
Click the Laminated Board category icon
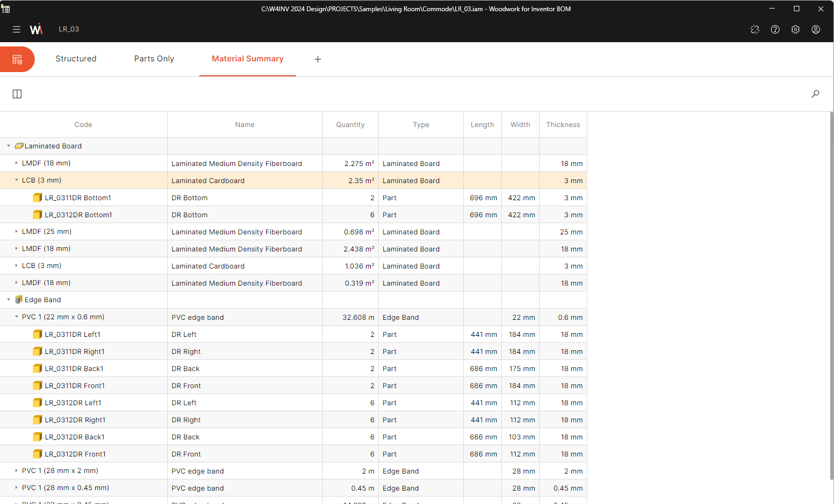(19, 146)
